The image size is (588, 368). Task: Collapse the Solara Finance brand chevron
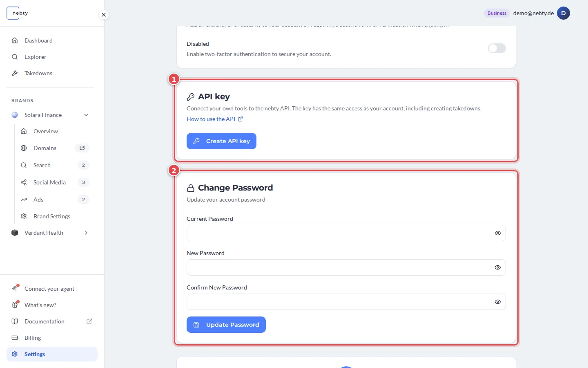86,115
